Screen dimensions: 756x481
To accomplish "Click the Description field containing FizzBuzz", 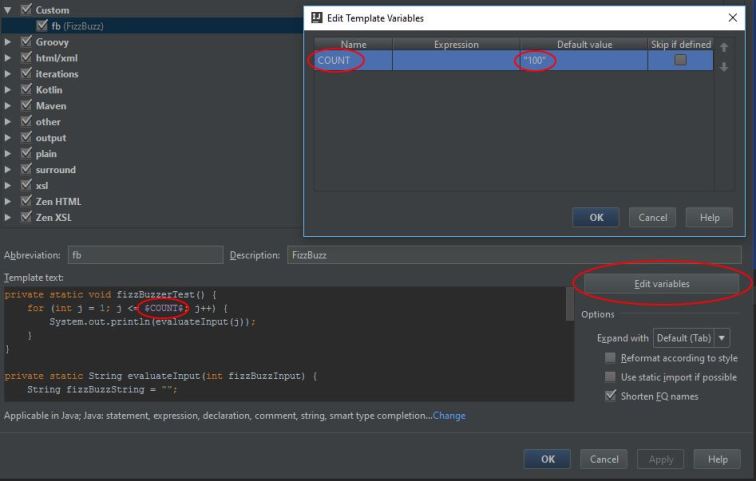I will (x=514, y=254).
